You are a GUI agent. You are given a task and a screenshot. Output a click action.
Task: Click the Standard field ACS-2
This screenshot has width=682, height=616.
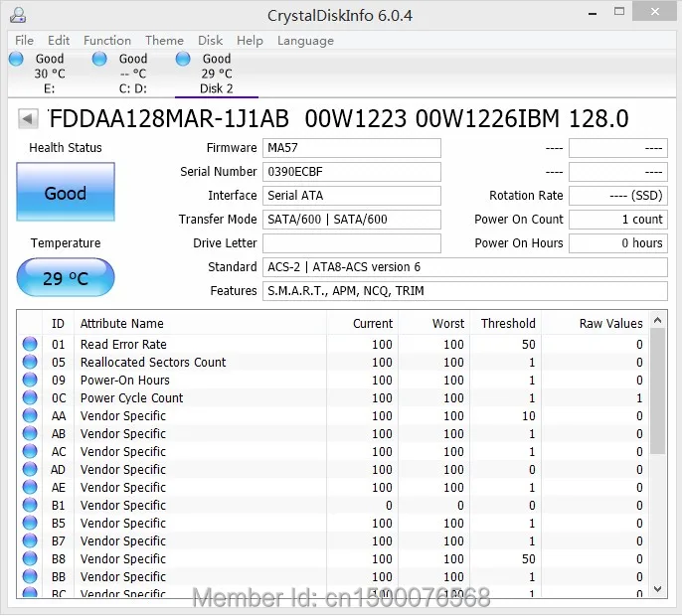tap(465, 267)
